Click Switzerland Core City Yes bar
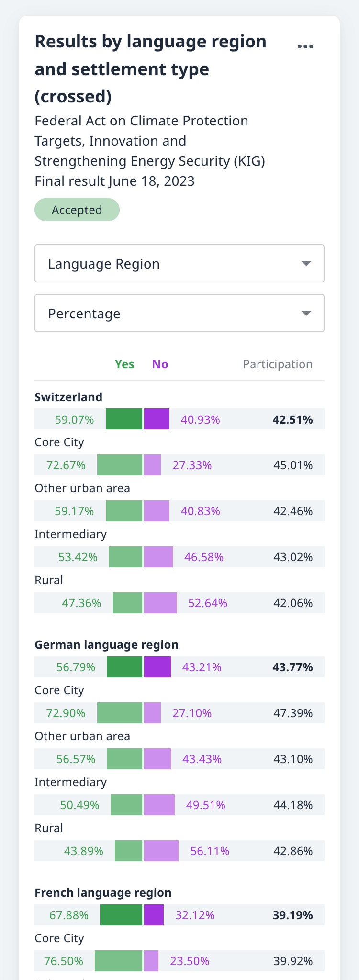The image size is (359, 980). click(x=120, y=465)
